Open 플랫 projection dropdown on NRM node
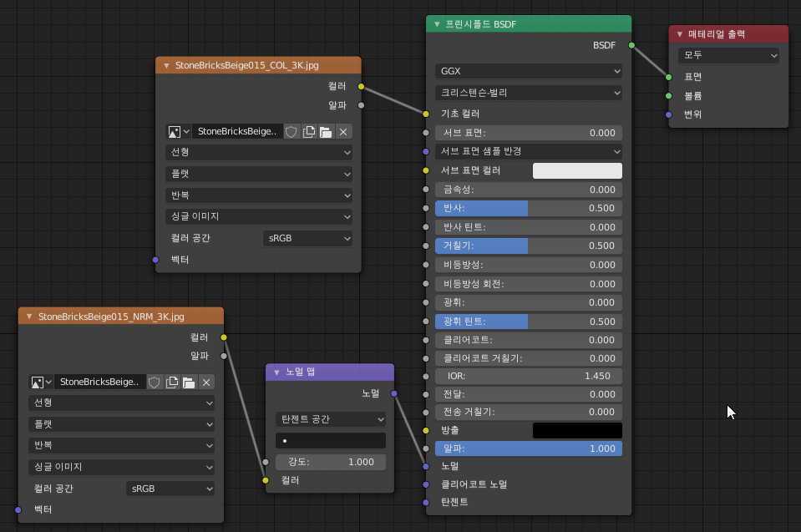Screen dimensions: 801x532 click(122, 424)
